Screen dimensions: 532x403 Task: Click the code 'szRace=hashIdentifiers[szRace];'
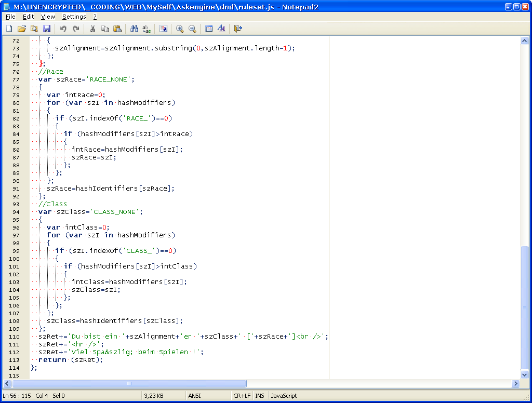click(111, 189)
